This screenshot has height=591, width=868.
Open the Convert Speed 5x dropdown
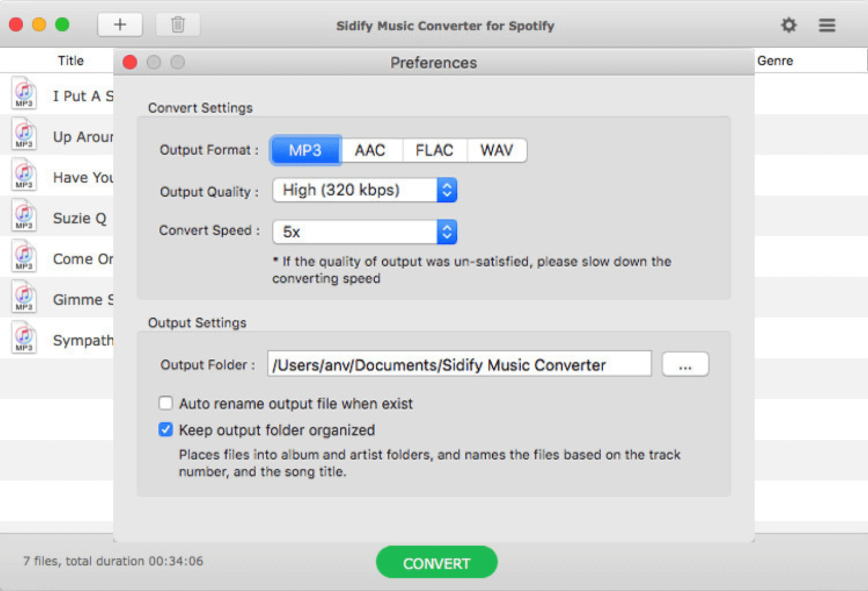pyautogui.click(x=365, y=232)
